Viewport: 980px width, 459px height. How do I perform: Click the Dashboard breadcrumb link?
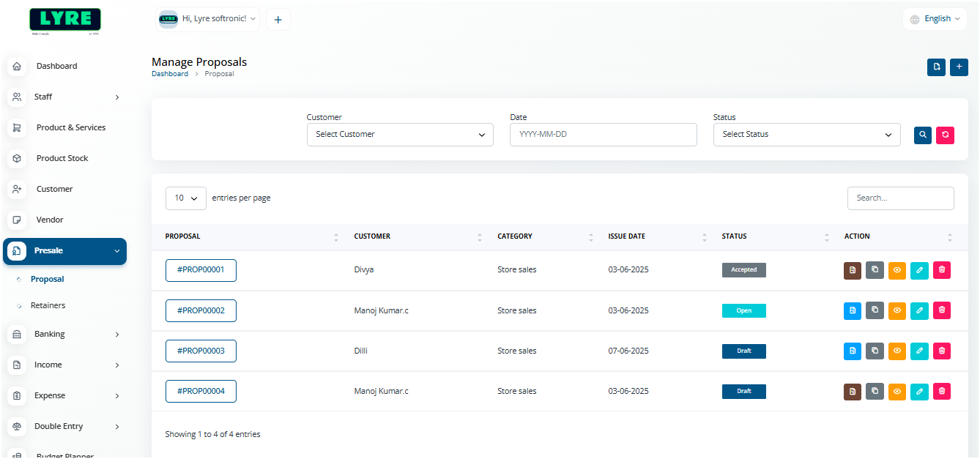170,74
